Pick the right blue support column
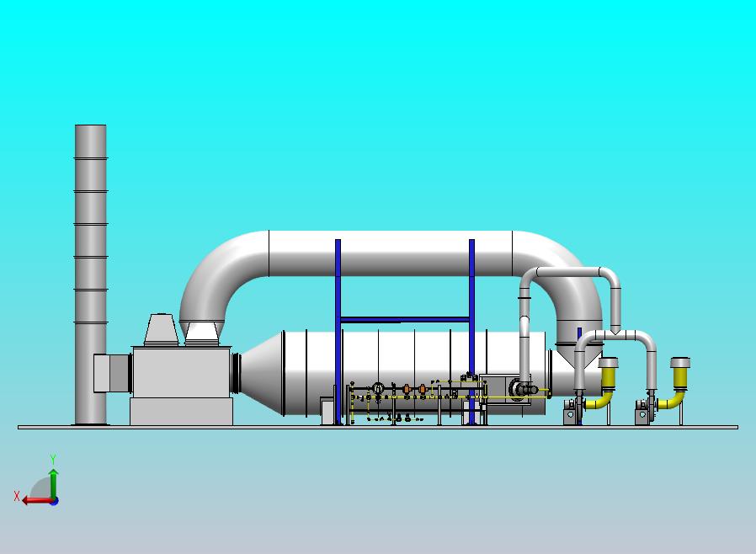 [x=471, y=332]
